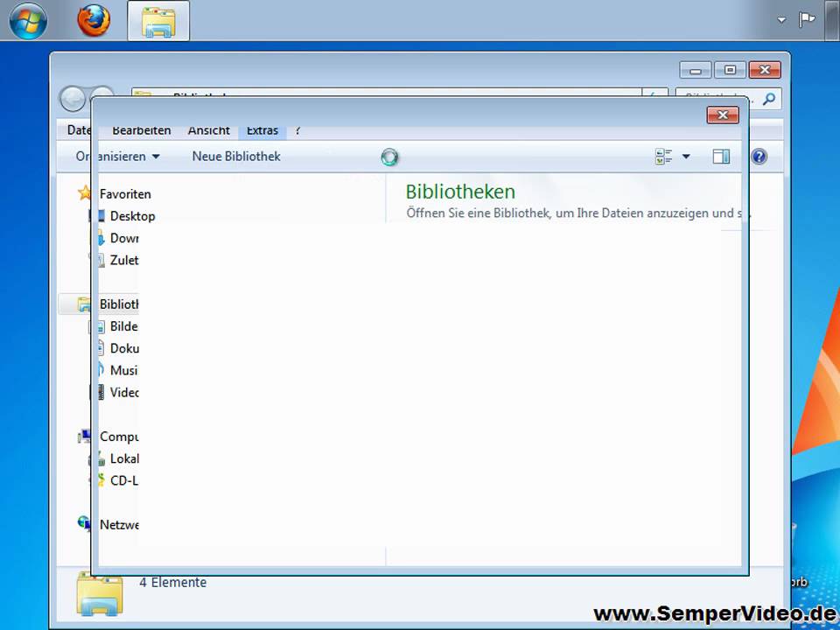Select the CD-Laufwerk entry
This screenshot has width=840, height=630.
123,480
